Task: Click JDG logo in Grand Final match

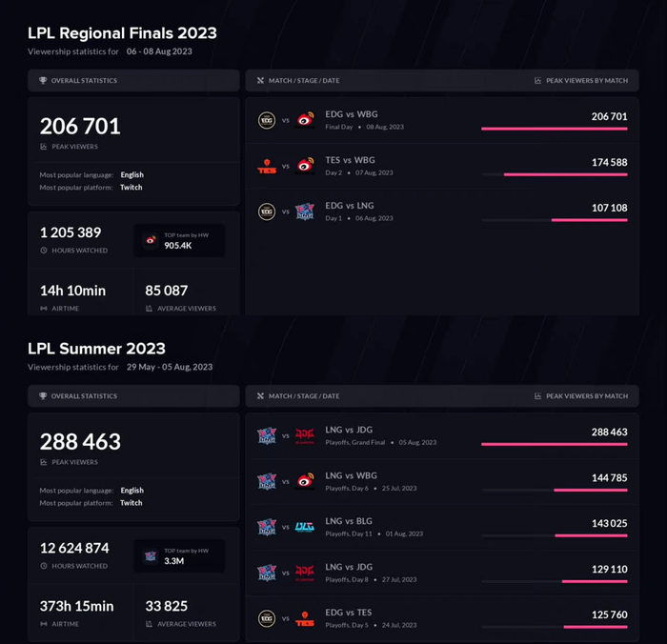Action: pyautogui.click(x=305, y=436)
